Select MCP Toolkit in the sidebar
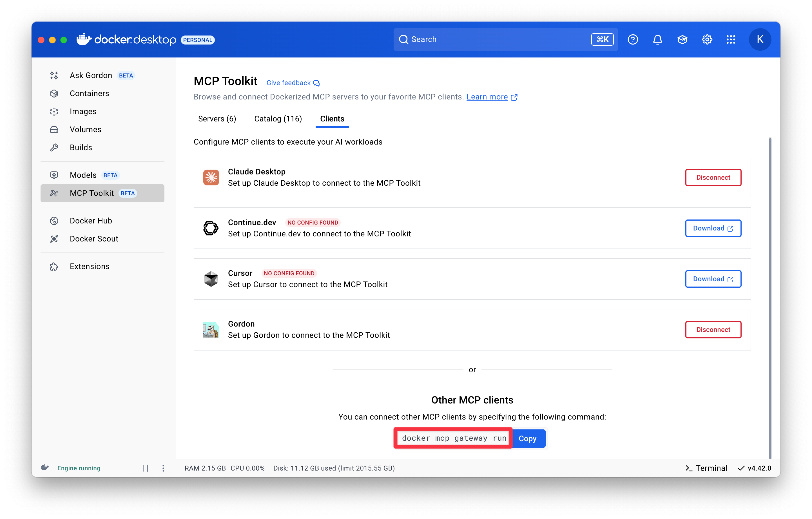 pyautogui.click(x=102, y=193)
